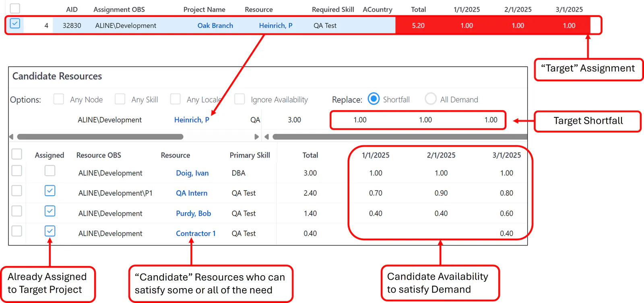
Task: Tick the header select-all checkbox above the assignment row
Action: click(15, 8)
